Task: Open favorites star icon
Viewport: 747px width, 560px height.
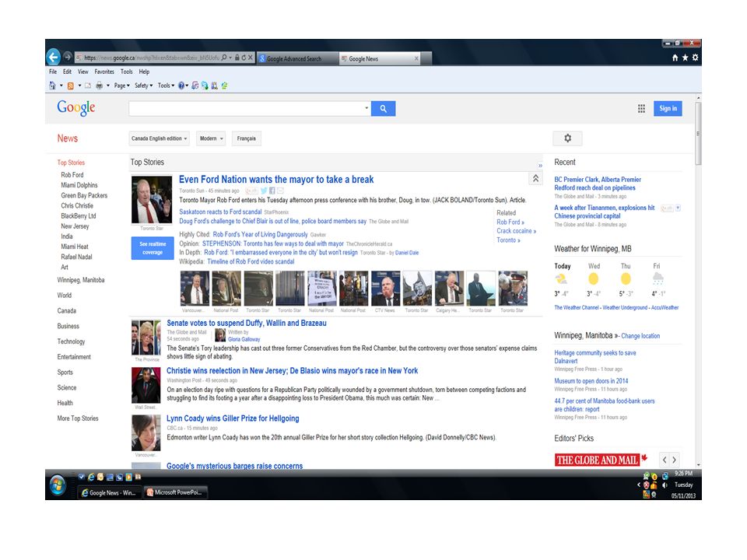Action: click(685, 58)
